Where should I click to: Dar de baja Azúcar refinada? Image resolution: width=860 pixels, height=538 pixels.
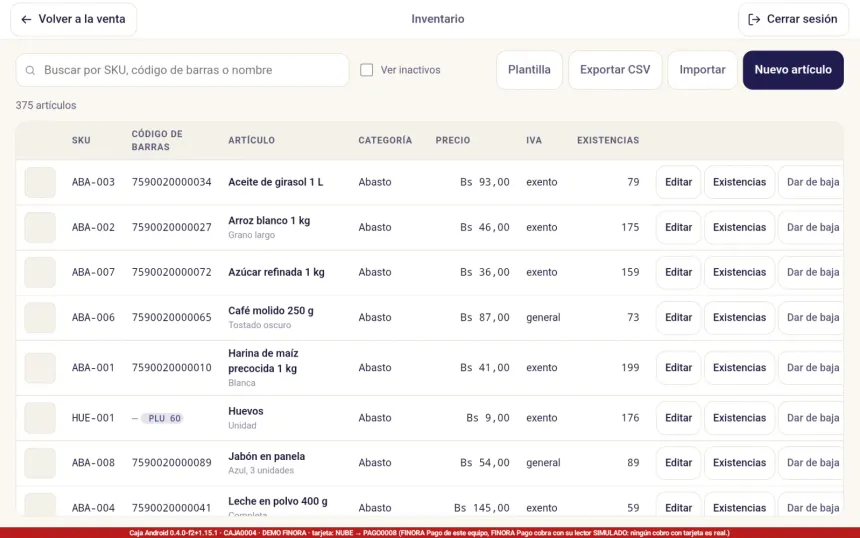(x=811, y=272)
